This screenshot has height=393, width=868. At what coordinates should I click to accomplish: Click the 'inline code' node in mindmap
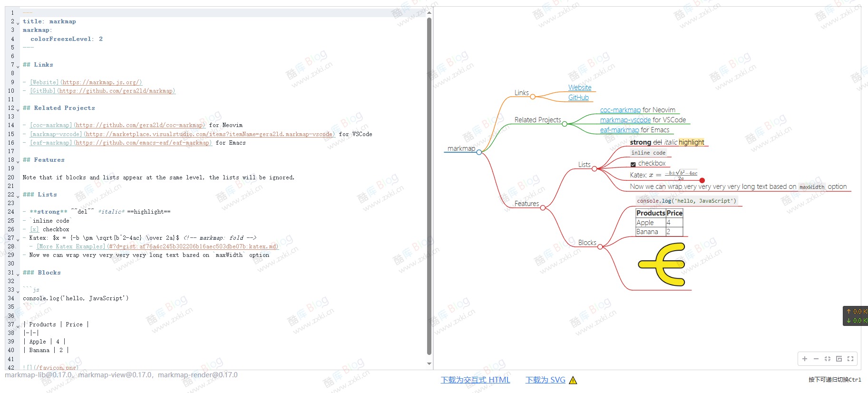(648, 153)
